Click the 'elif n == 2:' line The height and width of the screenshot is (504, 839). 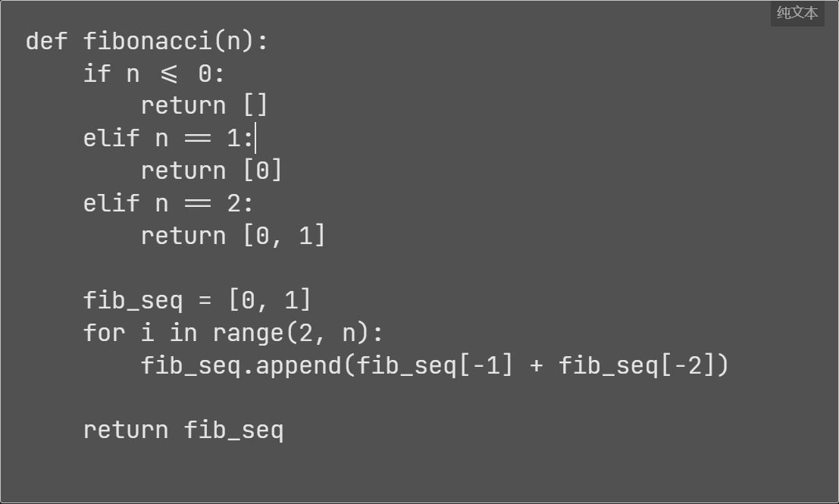coord(168,204)
